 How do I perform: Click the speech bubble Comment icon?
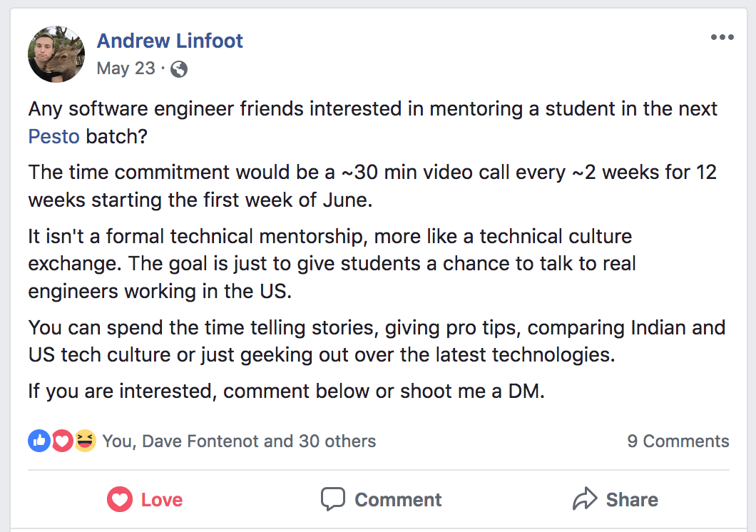tap(333, 499)
